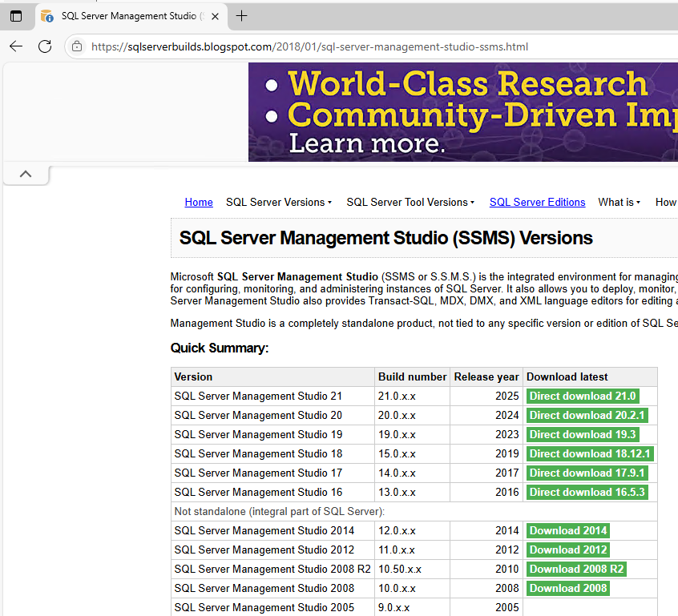The image size is (678, 616).
Task: Click Direct download 17.9.1 button
Action: point(587,473)
